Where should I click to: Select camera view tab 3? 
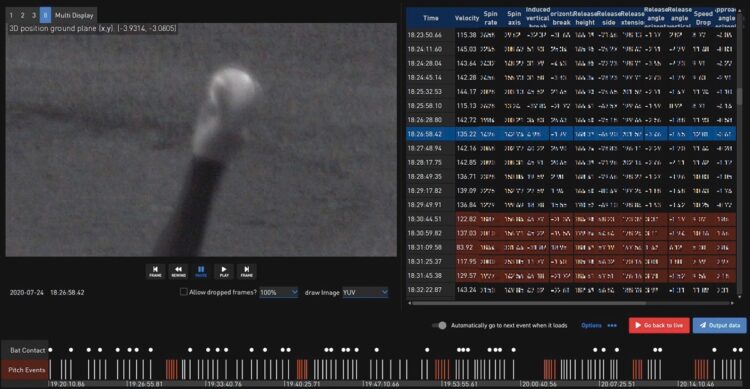point(34,15)
